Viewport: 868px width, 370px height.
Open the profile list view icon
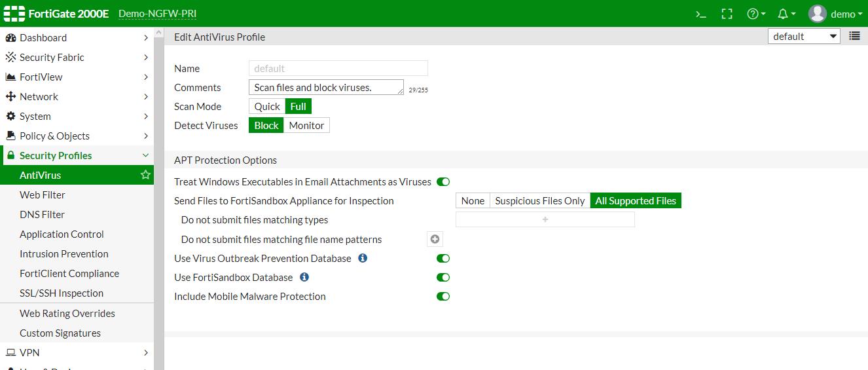(x=854, y=36)
